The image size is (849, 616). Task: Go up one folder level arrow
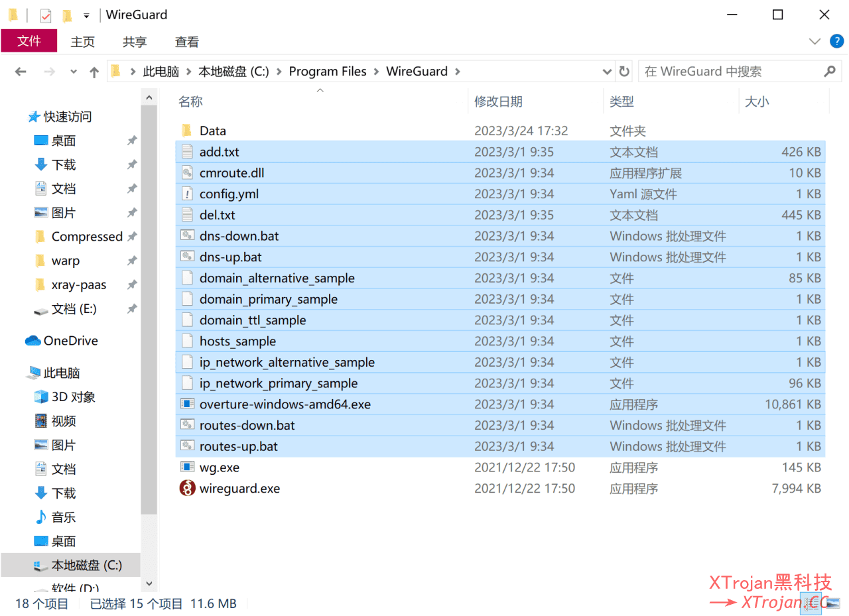pyautogui.click(x=94, y=72)
